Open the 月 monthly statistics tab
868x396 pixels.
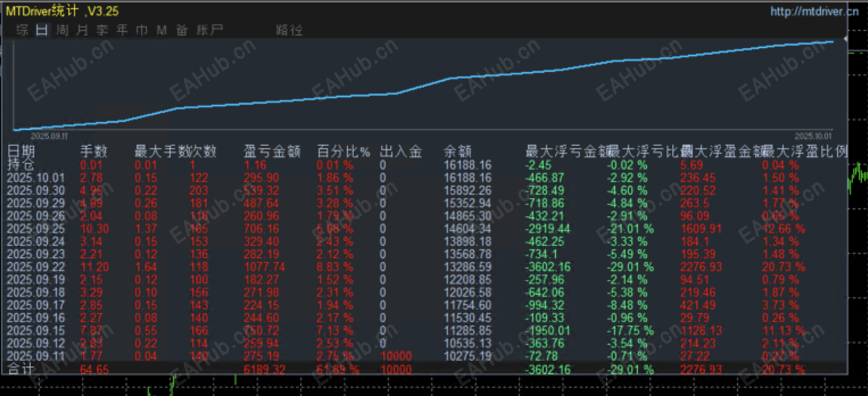click(82, 30)
